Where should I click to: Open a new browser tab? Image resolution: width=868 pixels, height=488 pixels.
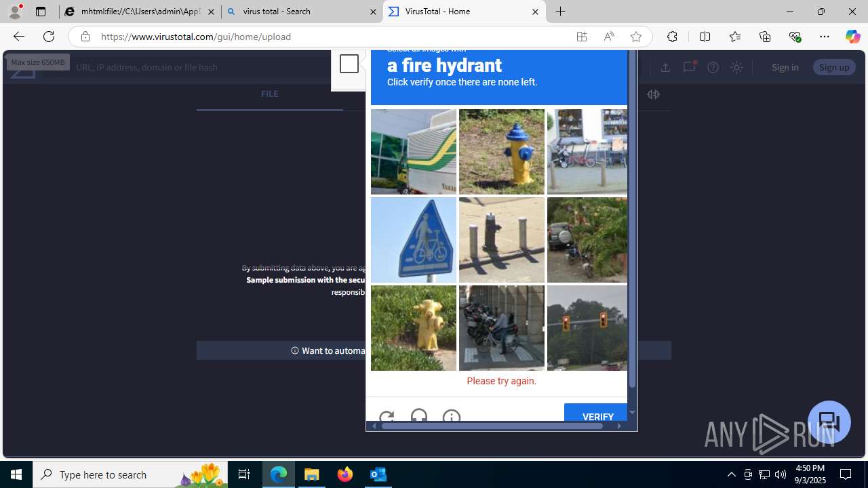pyautogui.click(x=560, y=12)
